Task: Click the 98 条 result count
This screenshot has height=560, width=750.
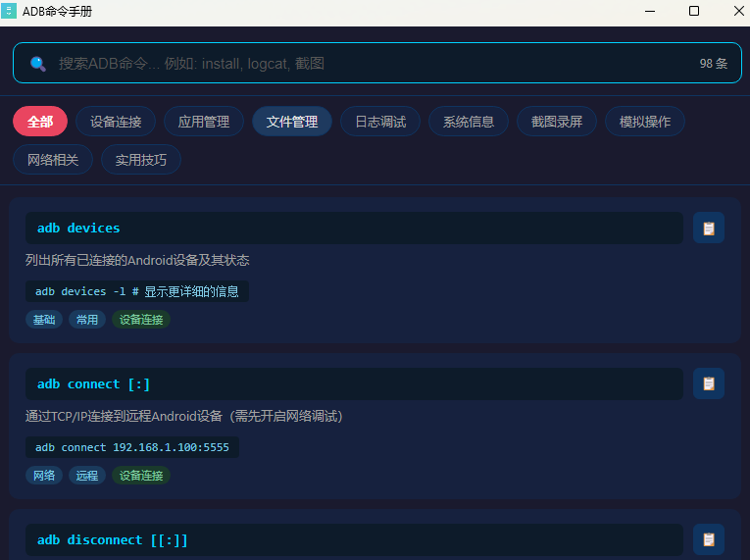Action: coord(713,63)
